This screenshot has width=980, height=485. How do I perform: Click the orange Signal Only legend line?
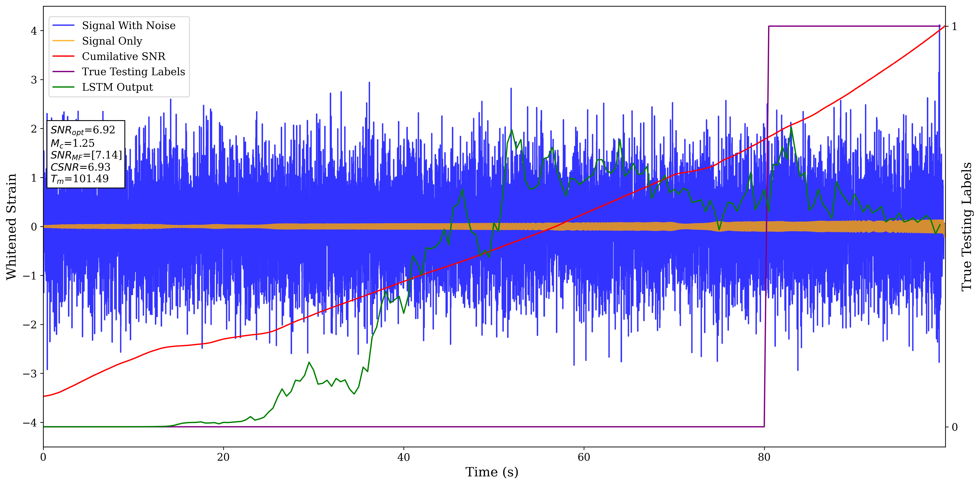[63, 41]
